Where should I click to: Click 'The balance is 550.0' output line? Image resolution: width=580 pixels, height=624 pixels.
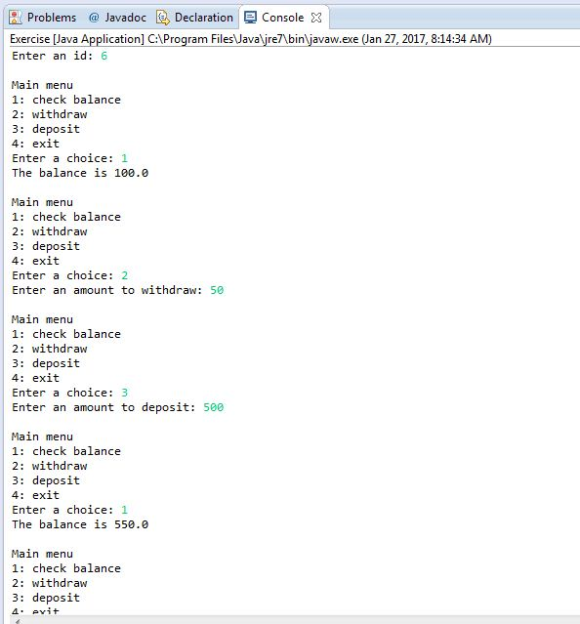pyautogui.click(x=80, y=525)
